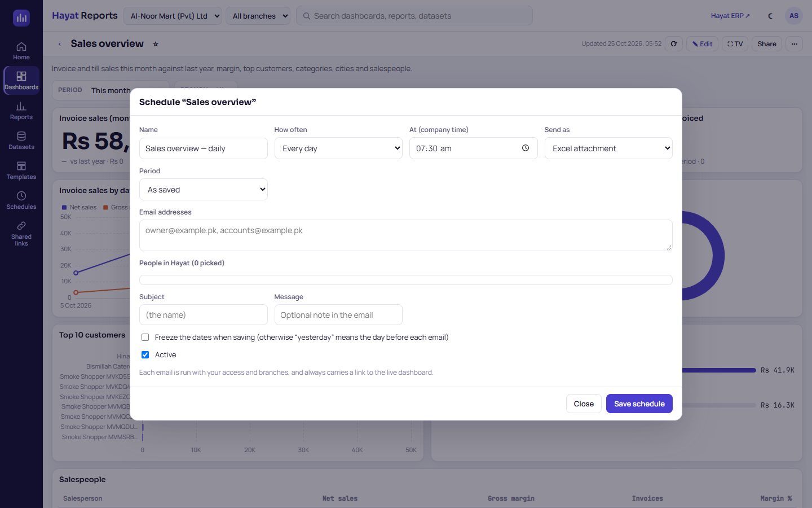812x508 pixels.
Task: Click Save schedule button
Action: pyautogui.click(x=639, y=404)
